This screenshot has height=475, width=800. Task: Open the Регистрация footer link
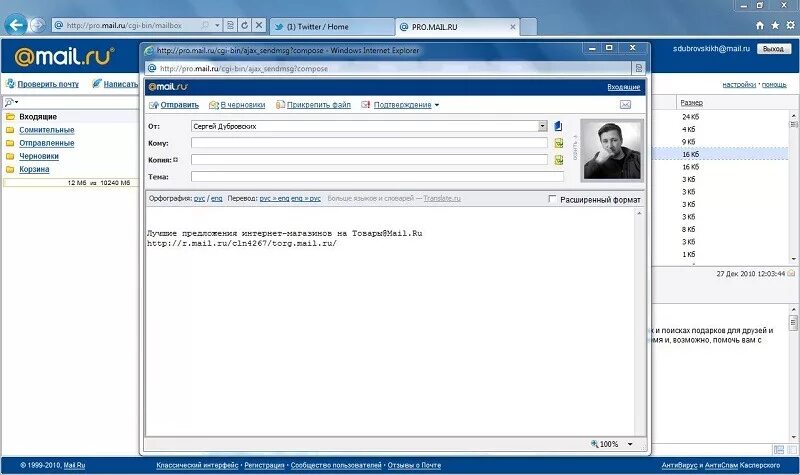pyautogui.click(x=264, y=465)
